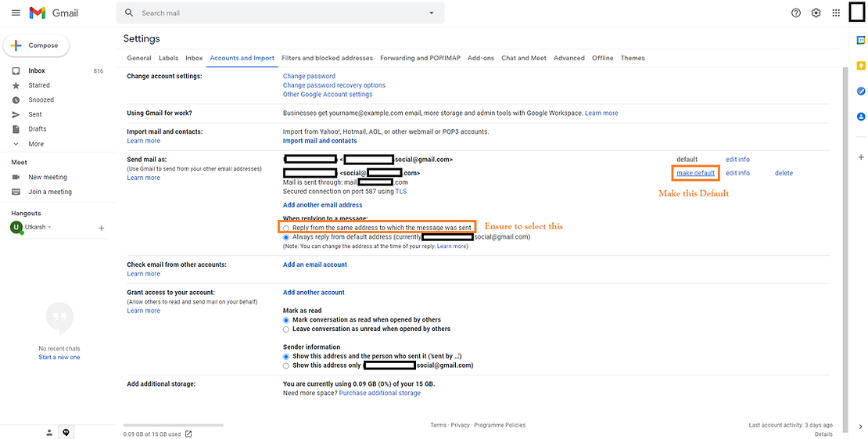Open the main menu hamburger icon

click(16, 13)
